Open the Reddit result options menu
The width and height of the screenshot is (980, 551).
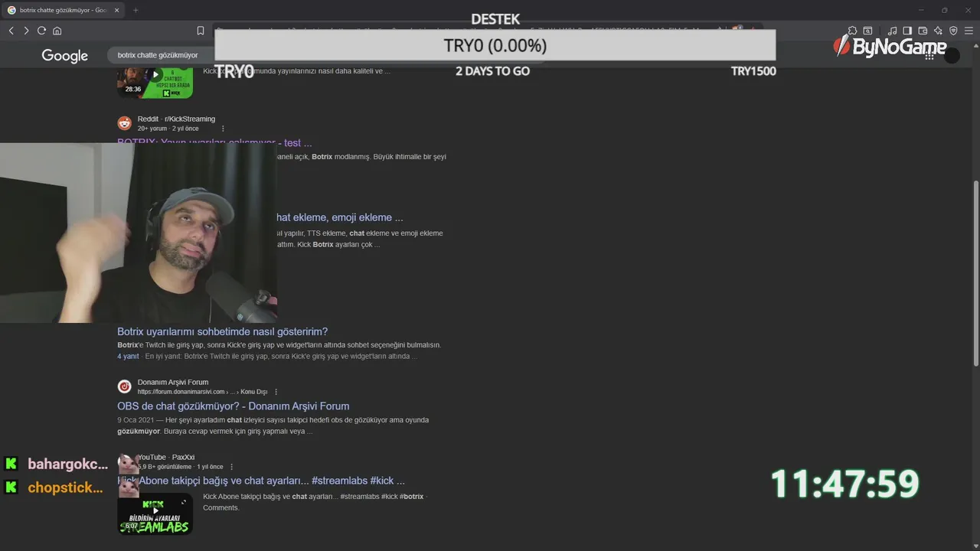pyautogui.click(x=224, y=129)
